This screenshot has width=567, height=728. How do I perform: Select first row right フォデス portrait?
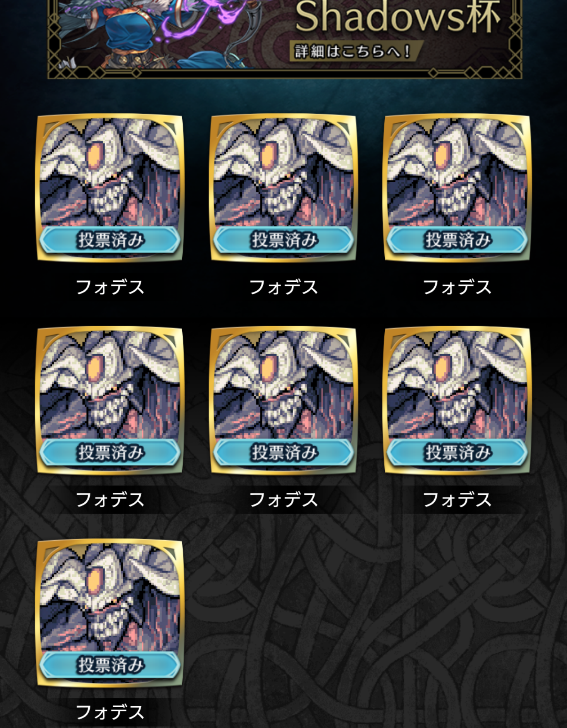(x=457, y=188)
